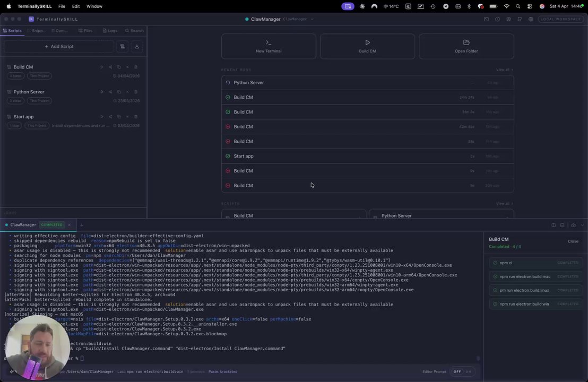The image size is (588, 382).
Task: Click the New Terminal card
Action: (x=269, y=47)
